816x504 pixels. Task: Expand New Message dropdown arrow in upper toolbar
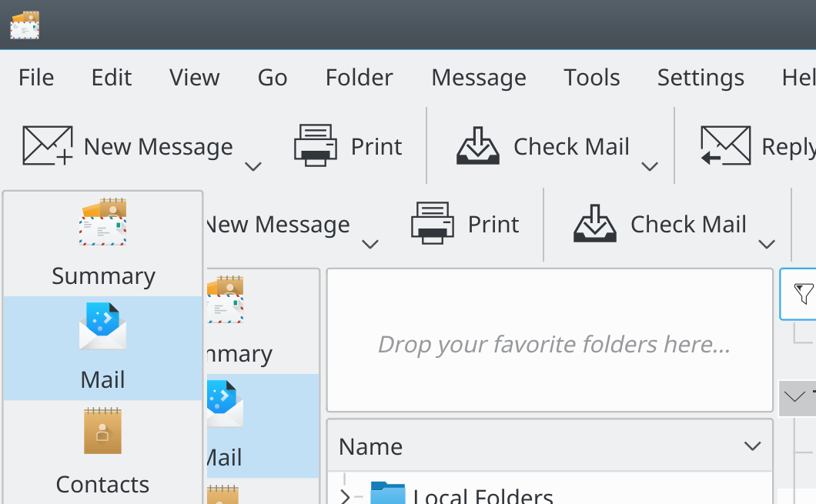click(253, 166)
